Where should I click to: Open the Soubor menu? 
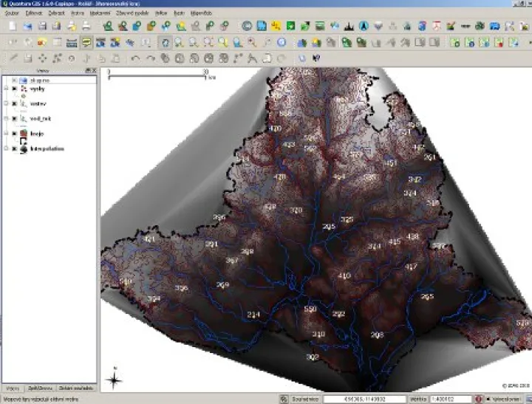click(13, 13)
